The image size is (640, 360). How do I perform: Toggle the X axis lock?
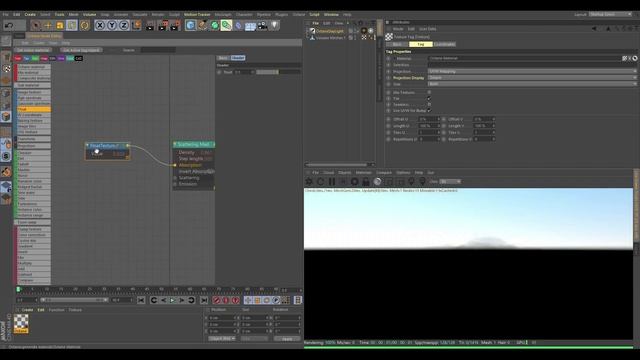click(x=100, y=25)
